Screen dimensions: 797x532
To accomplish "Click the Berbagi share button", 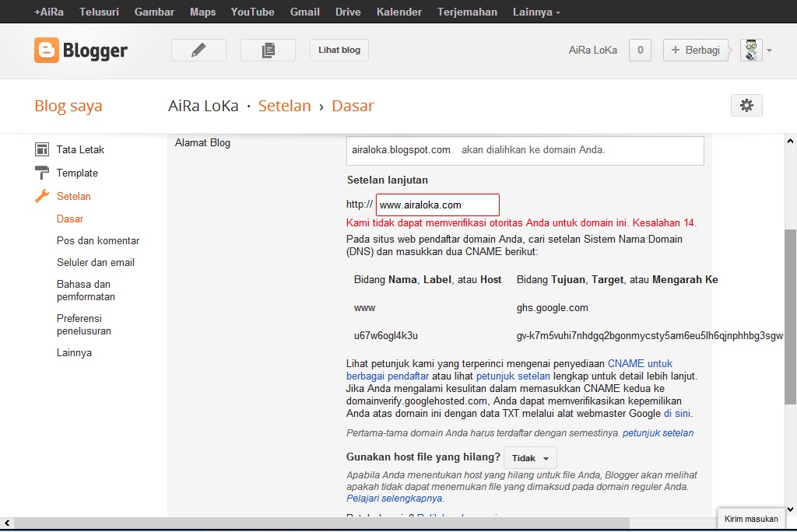I will click(695, 51).
